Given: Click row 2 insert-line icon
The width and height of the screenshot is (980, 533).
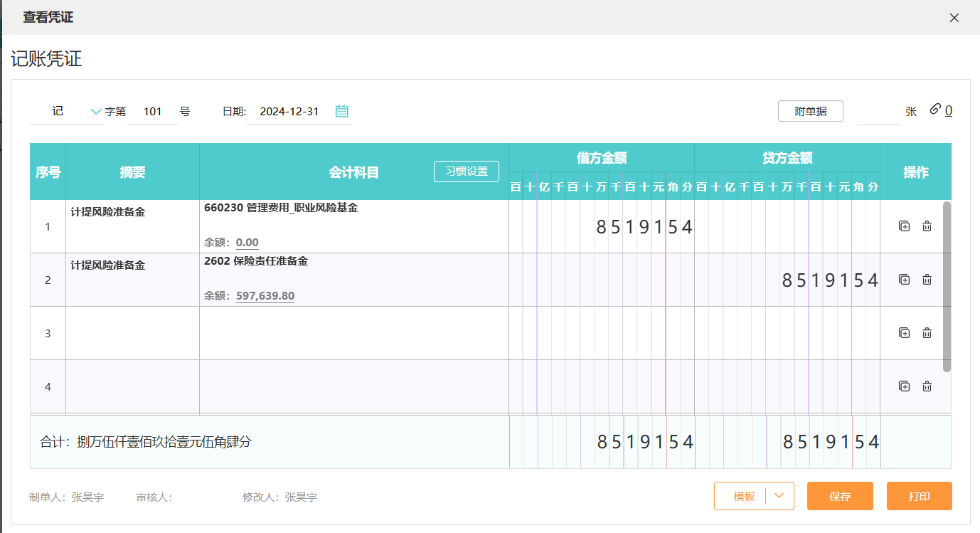Looking at the screenshot, I should tap(904, 280).
